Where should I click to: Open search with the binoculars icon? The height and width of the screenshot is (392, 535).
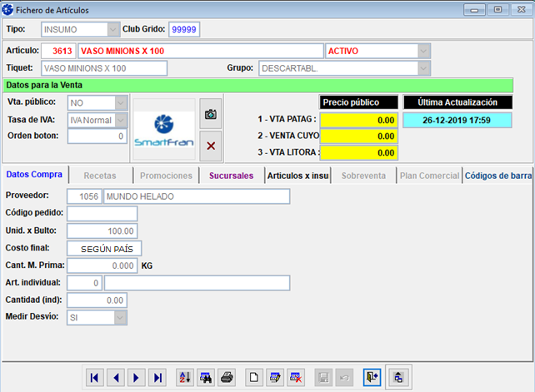206,378
